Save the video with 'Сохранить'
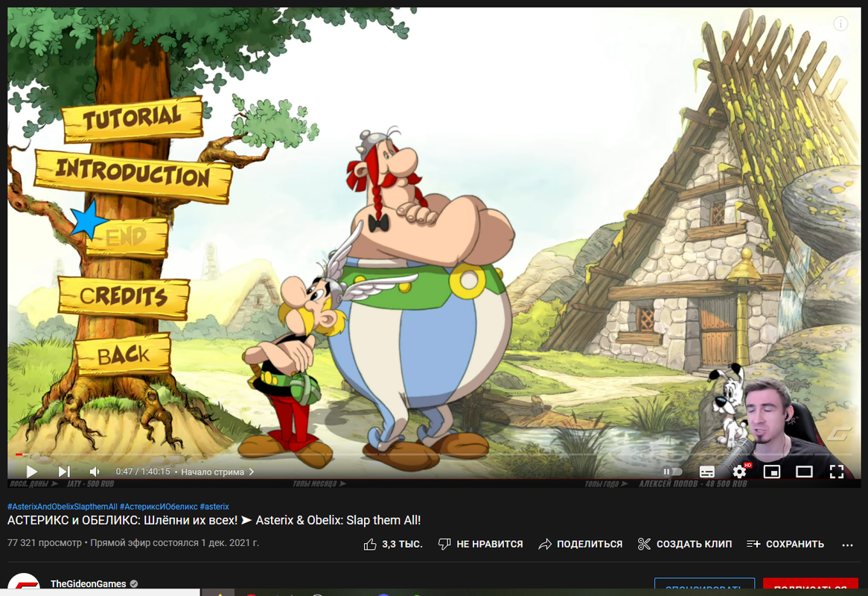The height and width of the screenshot is (596, 868). coord(785,544)
